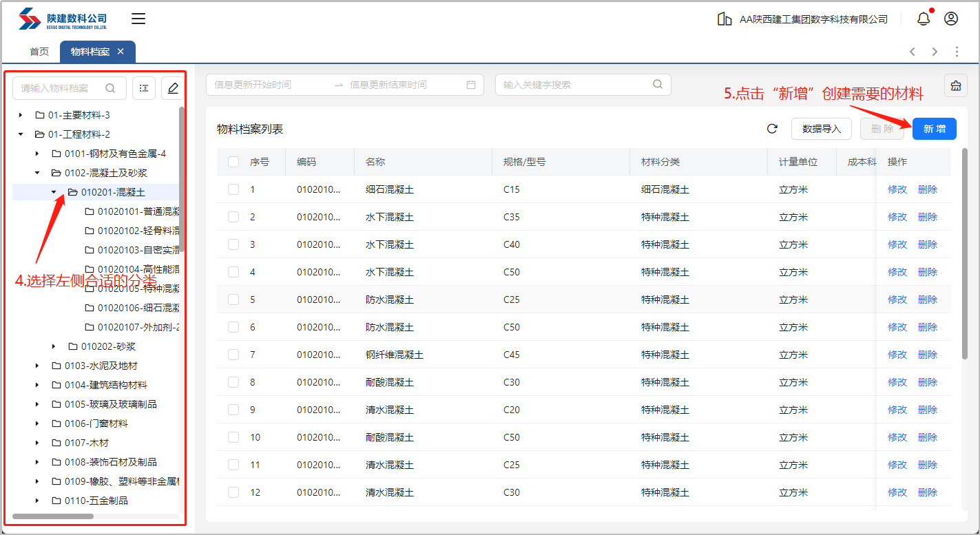Close the 物料档案 tab
The width and height of the screenshot is (980, 535).
pos(121,52)
